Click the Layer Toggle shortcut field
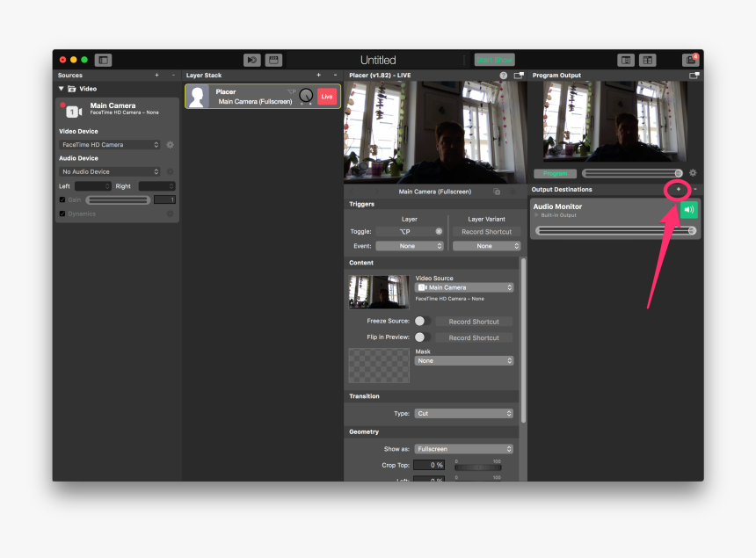The image size is (756, 558). pyautogui.click(x=410, y=231)
